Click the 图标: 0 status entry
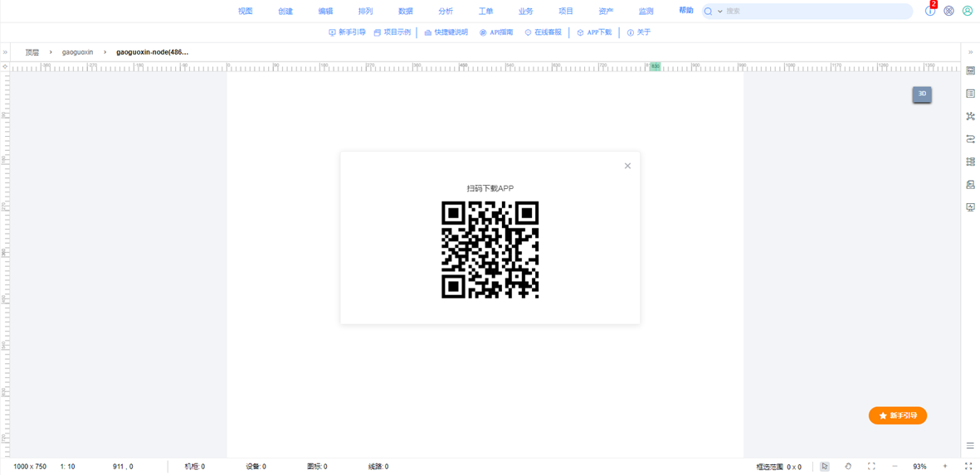 [318, 467]
